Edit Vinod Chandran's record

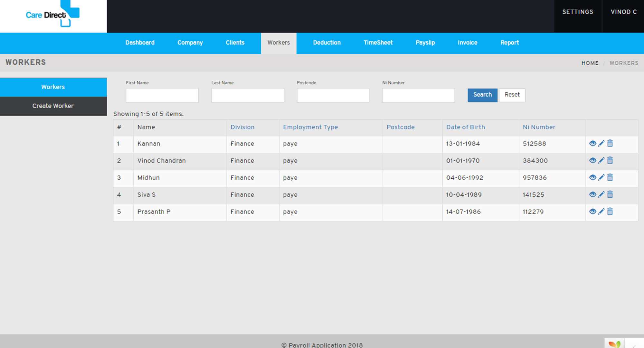tap(601, 161)
